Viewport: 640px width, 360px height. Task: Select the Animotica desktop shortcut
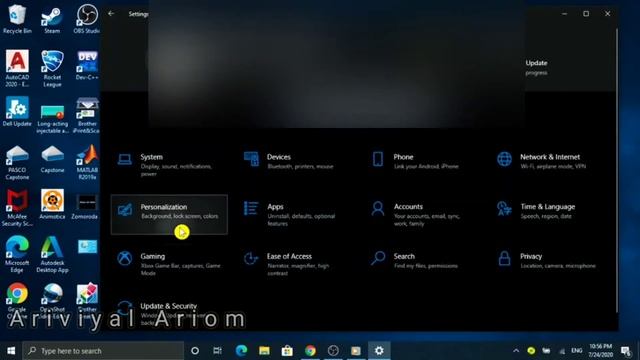(x=52, y=204)
